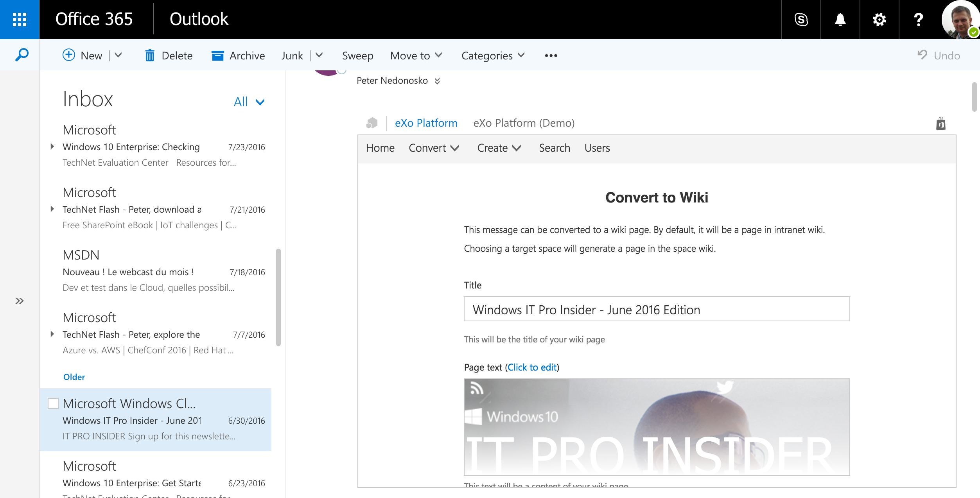Click the IT Pro Insider page text preview

pyautogui.click(x=657, y=427)
